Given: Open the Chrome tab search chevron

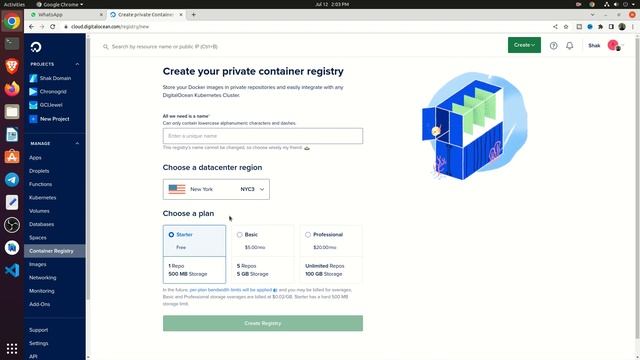Looking at the screenshot, I should pyautogui.click(x=592, y=15).
